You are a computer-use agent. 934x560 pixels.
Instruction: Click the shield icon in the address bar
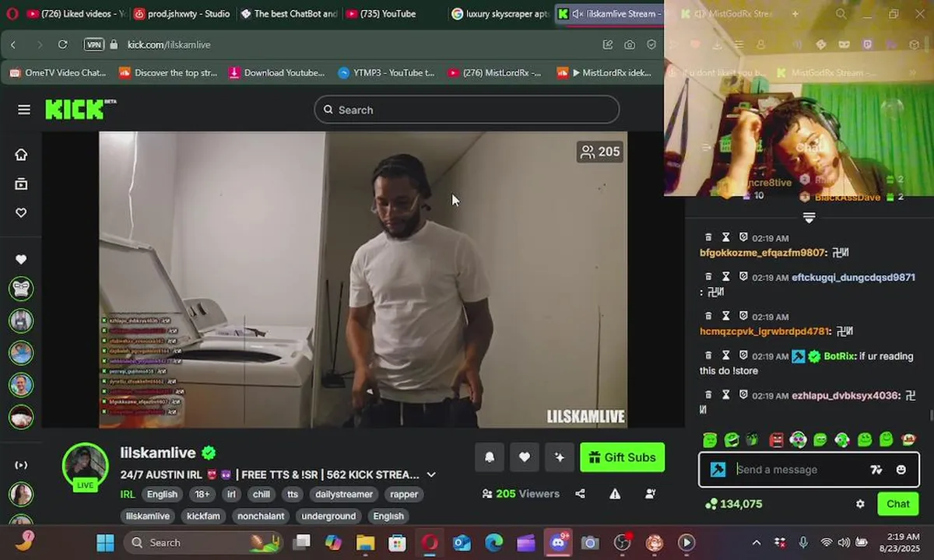tap(651, 45)
